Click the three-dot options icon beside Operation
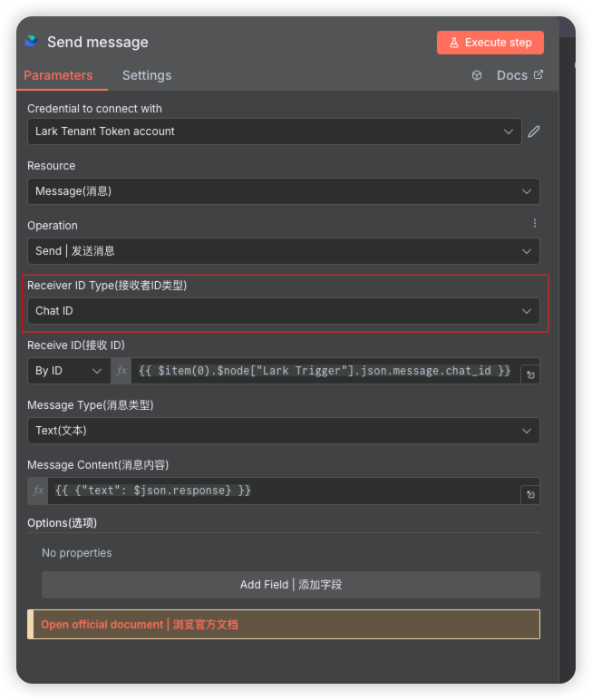This screenshot has width=592, height=700. pyautogui.click(x=534, y=223)
